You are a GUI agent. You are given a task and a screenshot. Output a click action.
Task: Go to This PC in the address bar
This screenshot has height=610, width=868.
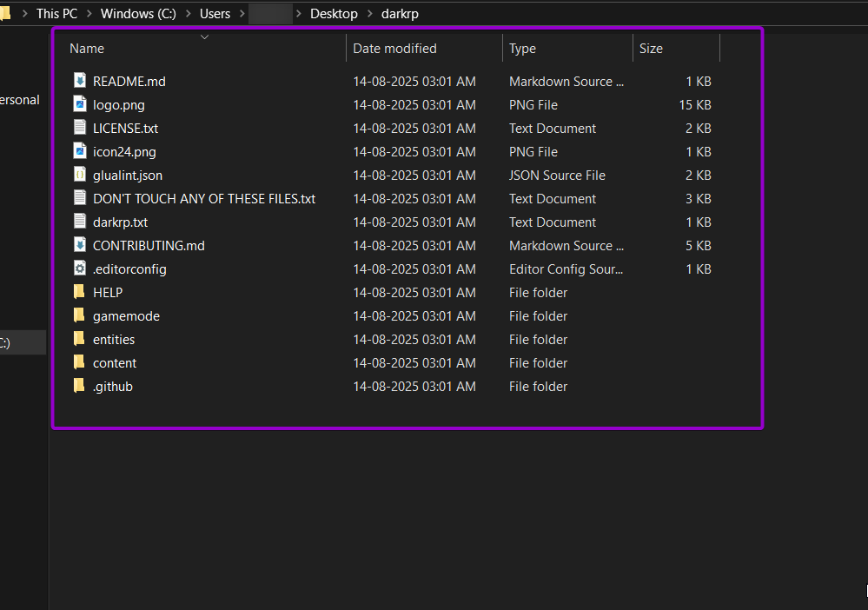pyautogui.click(x=56, y=13)
